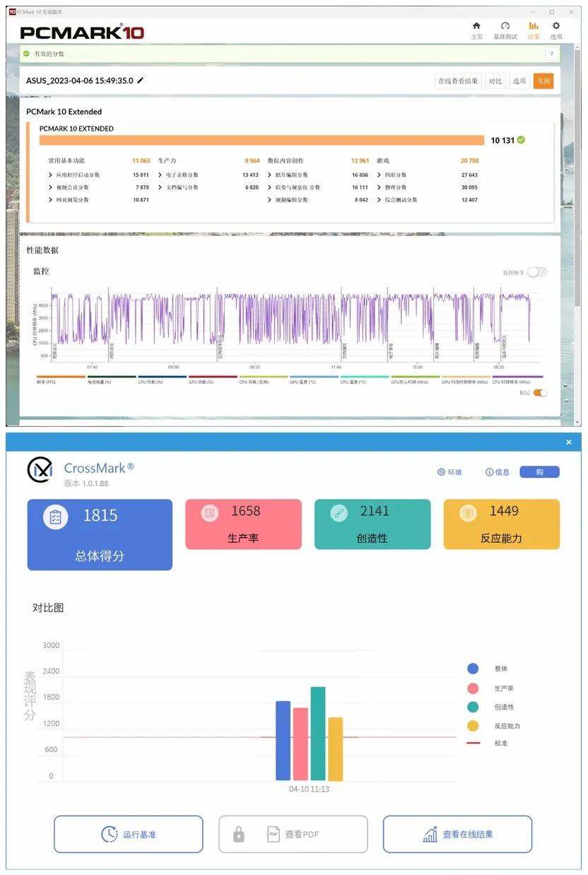
Task: Click the lock icon next to 查看PDF
Action: [239, 835]
